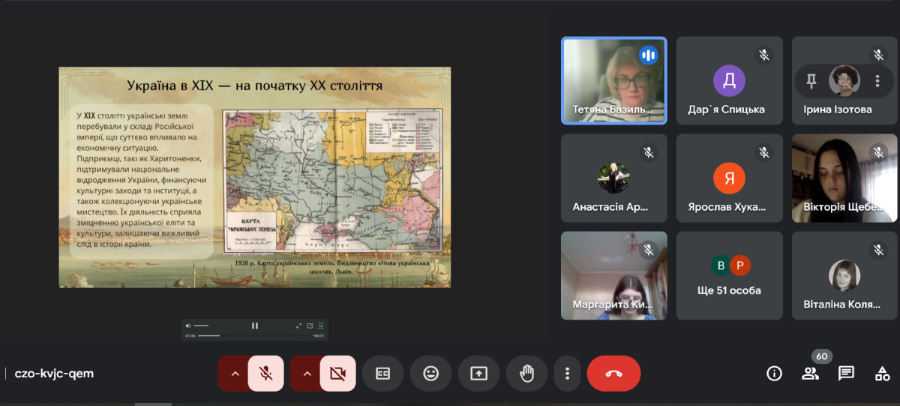The image size is (900, 406).
Task: Seek using the mini player progress bar
Action: (253, 335)
